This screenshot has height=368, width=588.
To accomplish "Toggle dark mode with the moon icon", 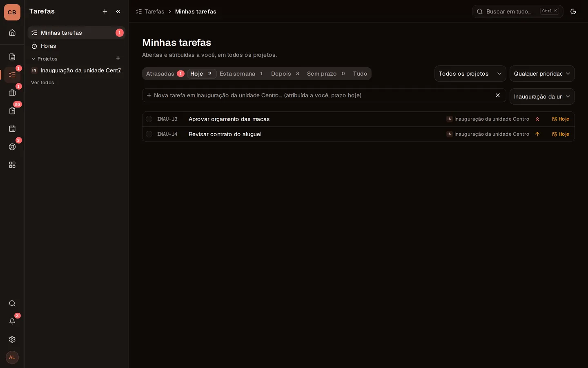I will [573, 11].
